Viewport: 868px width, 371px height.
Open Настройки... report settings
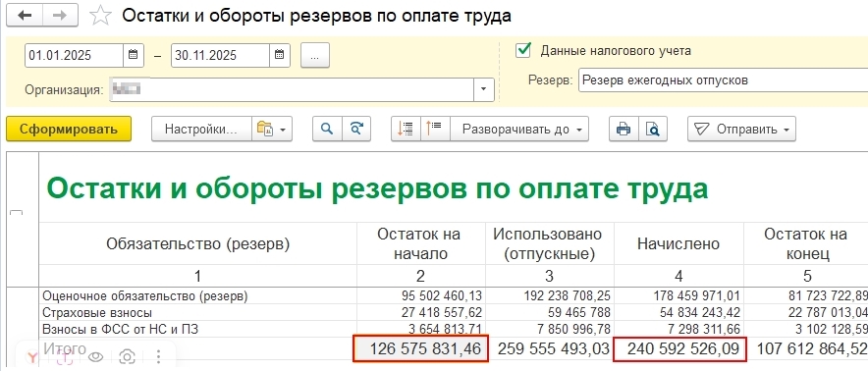pyautogui.click(x=201, y=129)
